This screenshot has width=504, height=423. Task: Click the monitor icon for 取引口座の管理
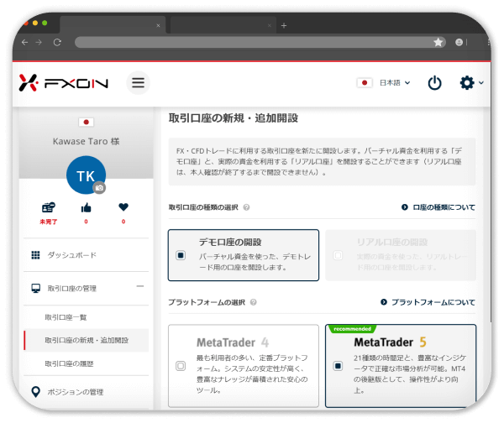(x=35, y=288)
